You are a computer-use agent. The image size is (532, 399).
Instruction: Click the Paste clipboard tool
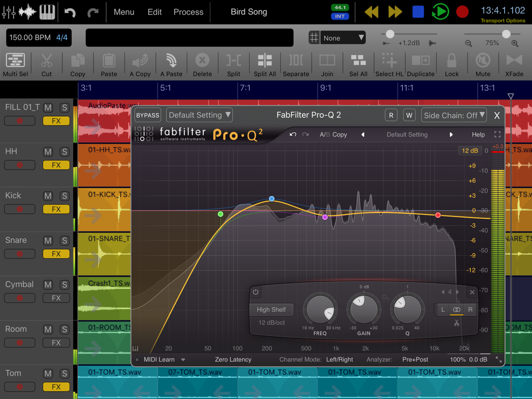[x=109, y=65]
